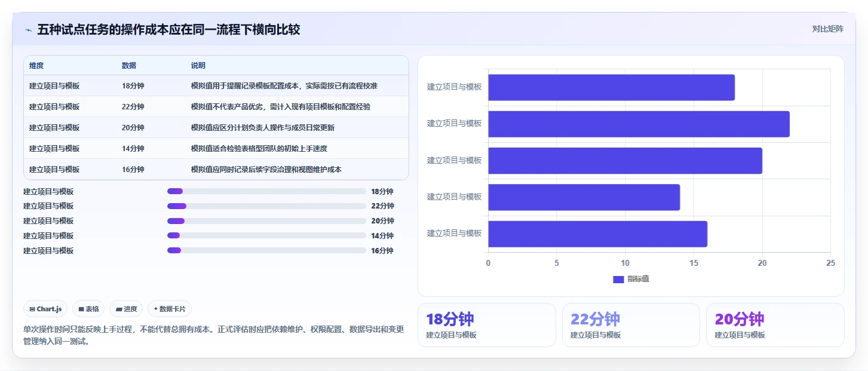This screenshot has height=371, width=868.
Task: Click the chart bar reaching 18
Action: (611, 87)
